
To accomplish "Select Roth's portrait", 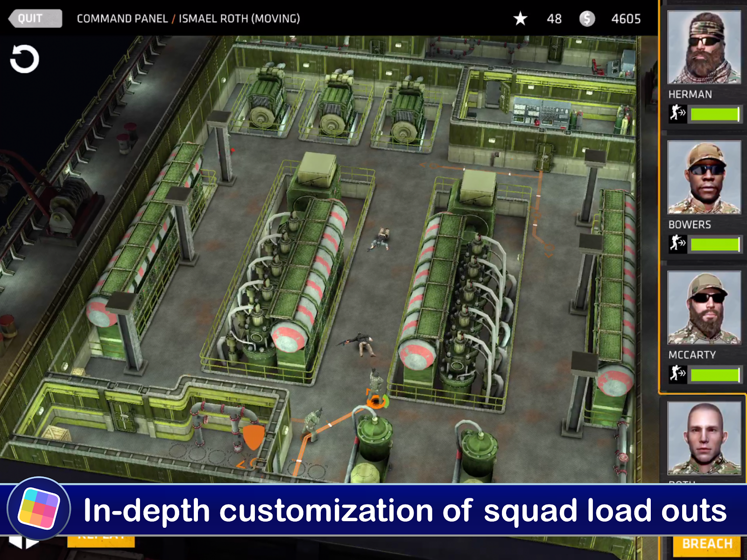I will (704, 438).
